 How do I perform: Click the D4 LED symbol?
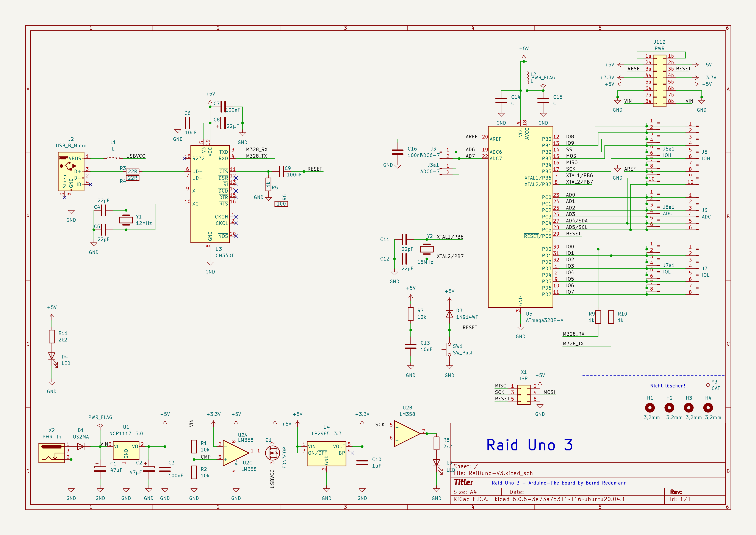[52, 356]
